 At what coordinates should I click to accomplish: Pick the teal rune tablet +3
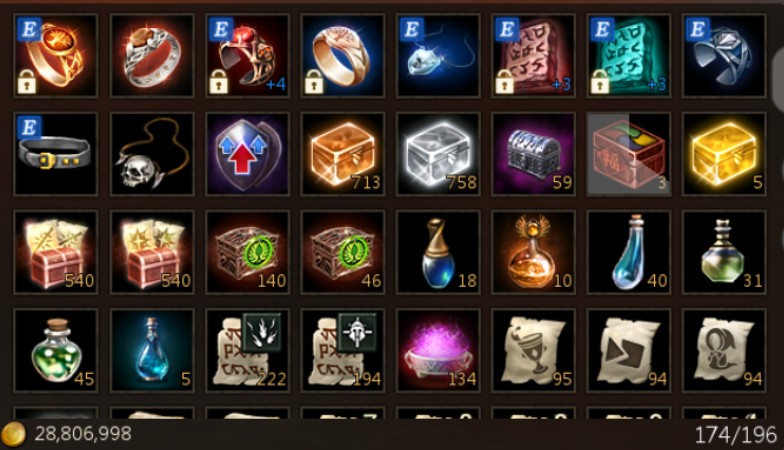628,56
